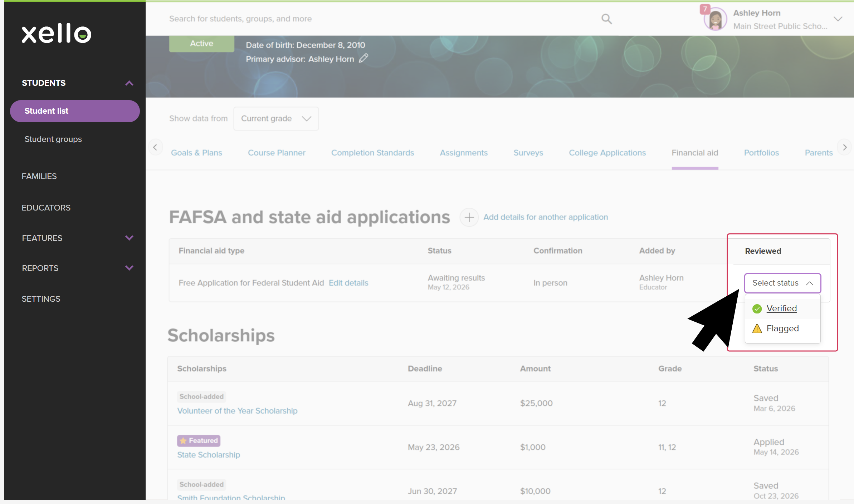Switch to Parents tab

[x=819, y=153]
